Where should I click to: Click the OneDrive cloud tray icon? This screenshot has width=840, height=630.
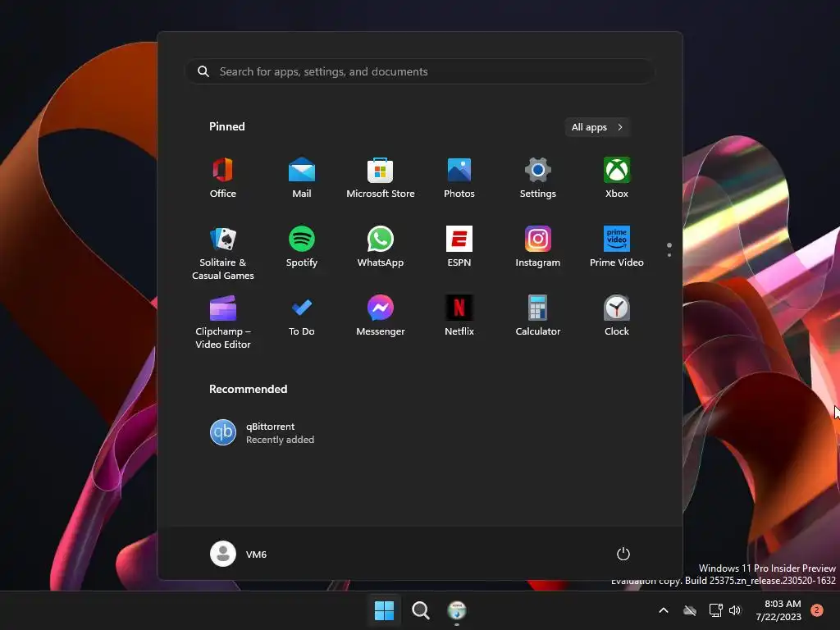690,610
